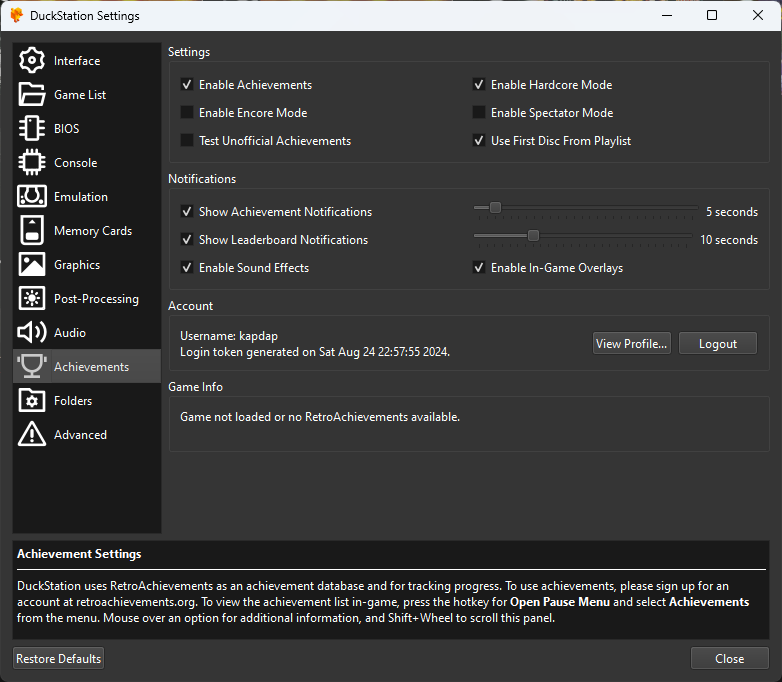Image resolution: width=782 pixels, height=682 pixels.
Task: Select the Advanced label in sidebar
Action: coord(80,435)
